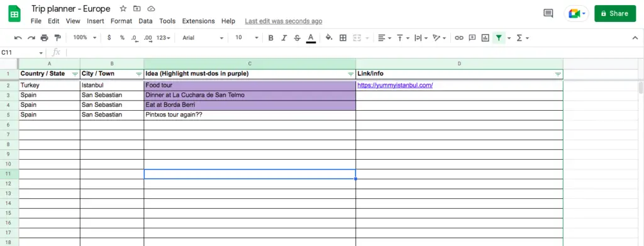This screenshot has height=246, width=644.
Task: Open the comment history icon
Action: click(548, 13)
